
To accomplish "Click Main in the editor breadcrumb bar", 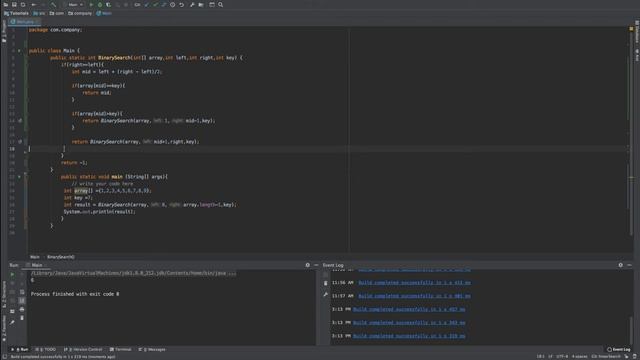I will coord(35,257).
